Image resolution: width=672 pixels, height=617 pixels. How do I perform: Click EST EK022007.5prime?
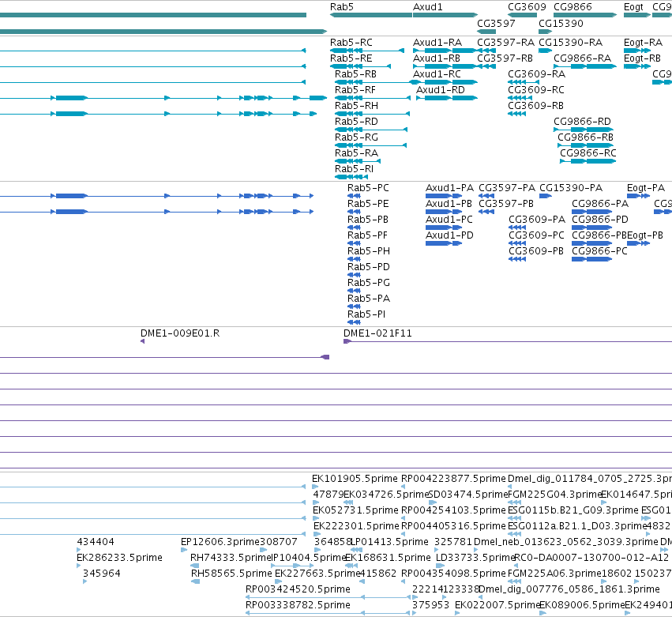(x=497, y=605)
